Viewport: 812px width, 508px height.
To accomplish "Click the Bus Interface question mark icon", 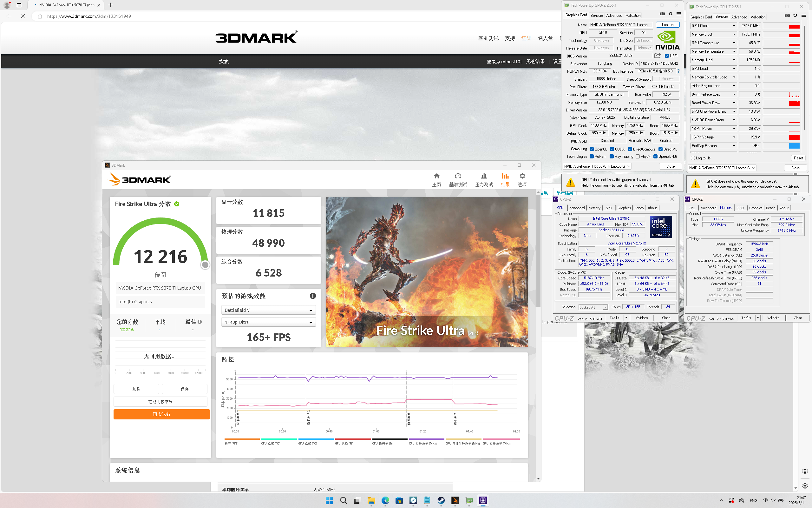I will click(x=678, y=71).
